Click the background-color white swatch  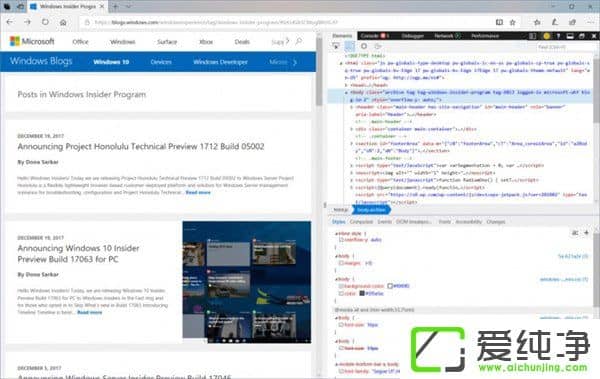click(390, 286)
